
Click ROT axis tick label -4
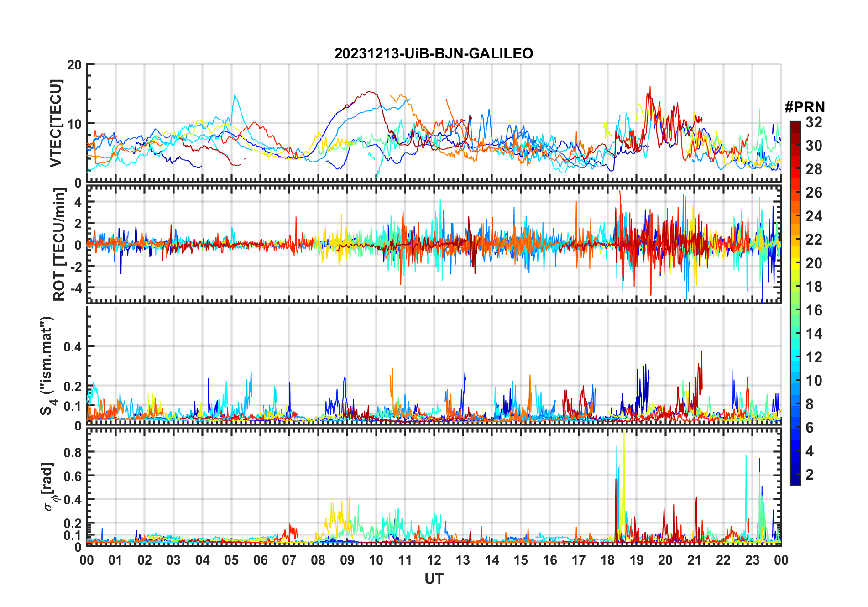coord(75,288)
